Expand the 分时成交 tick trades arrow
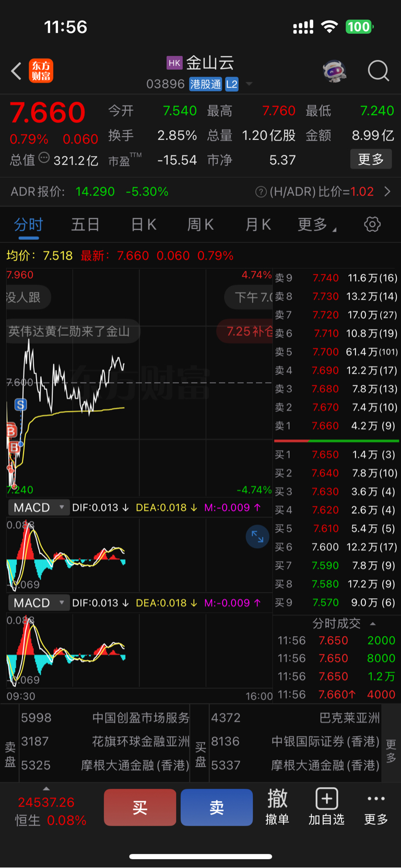This screenshot has width=401, height=868. tap(373, 624)
